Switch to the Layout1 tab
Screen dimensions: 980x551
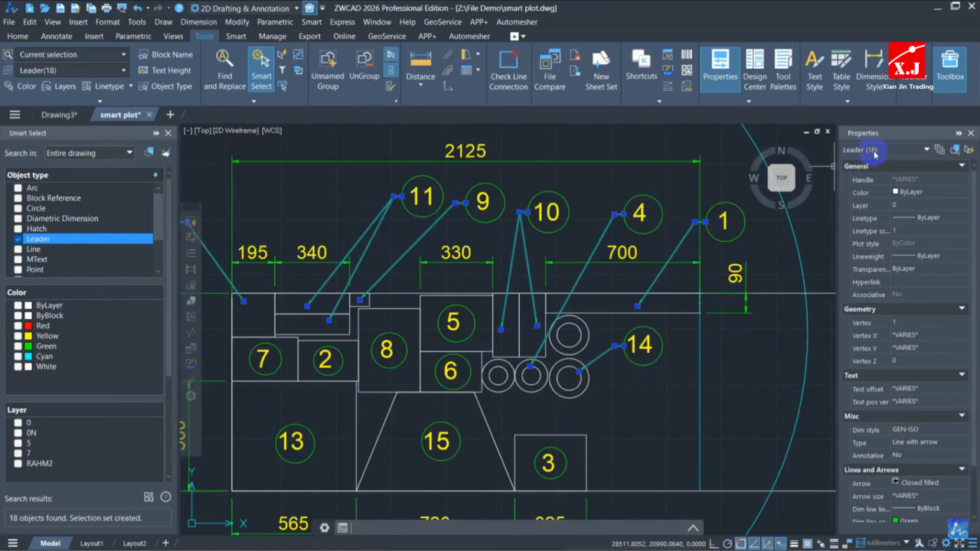(91, 543)
